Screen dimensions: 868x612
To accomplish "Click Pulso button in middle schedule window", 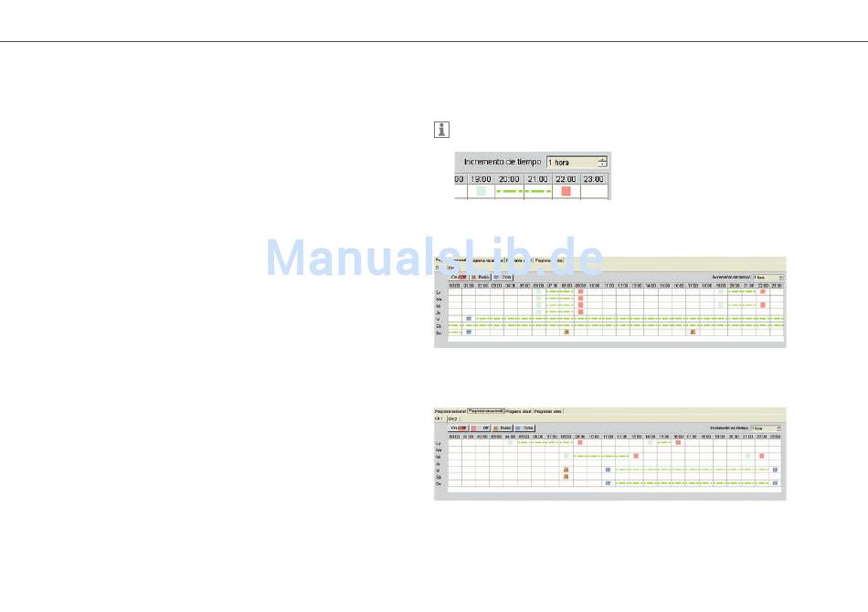I will pos(481,277).
